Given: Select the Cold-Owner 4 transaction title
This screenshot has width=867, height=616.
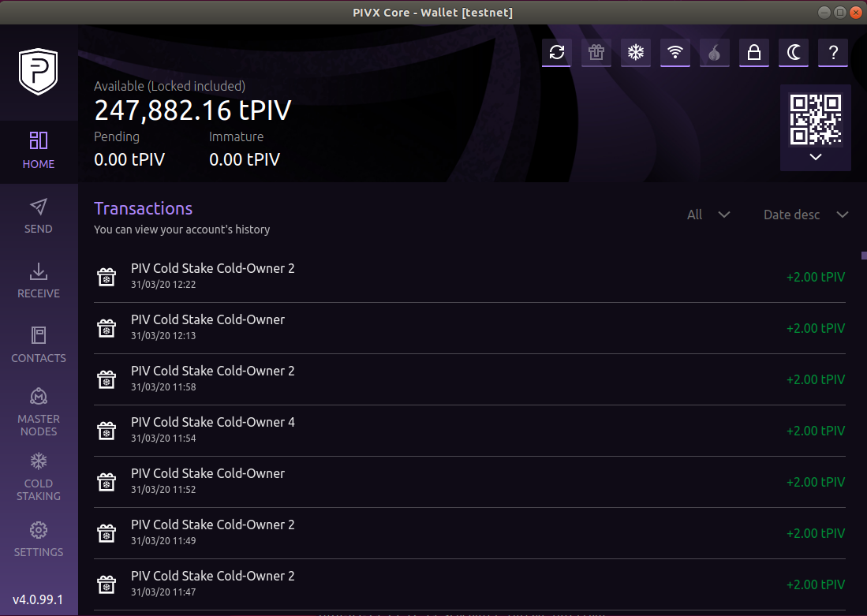Looking at the screenshot, I should (213, 422).
